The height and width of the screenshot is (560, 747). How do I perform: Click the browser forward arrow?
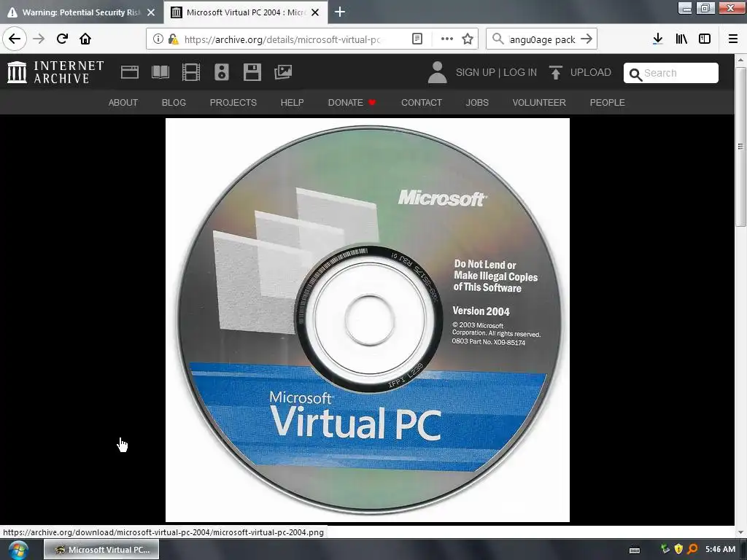(x=39, y=39)
